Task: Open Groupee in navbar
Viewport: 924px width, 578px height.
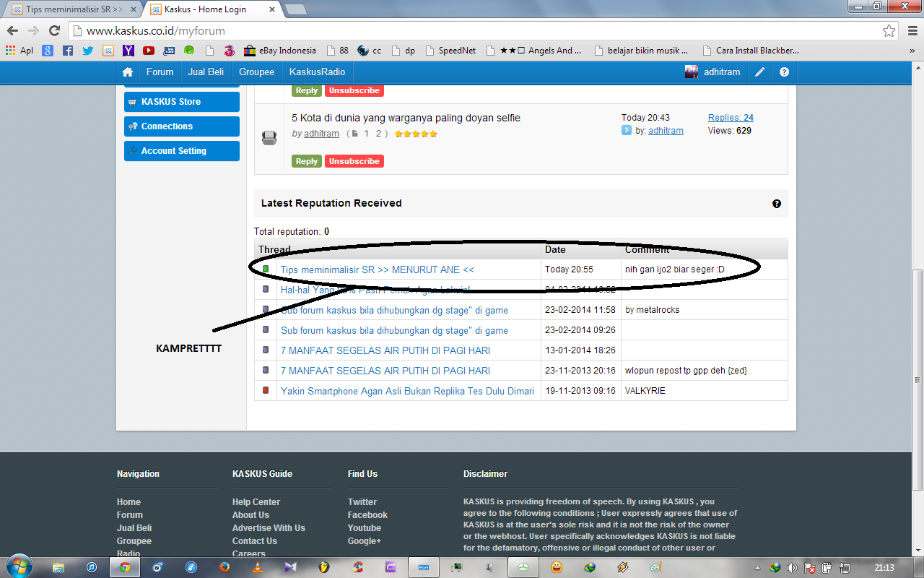Action: (x=256, y=72)
